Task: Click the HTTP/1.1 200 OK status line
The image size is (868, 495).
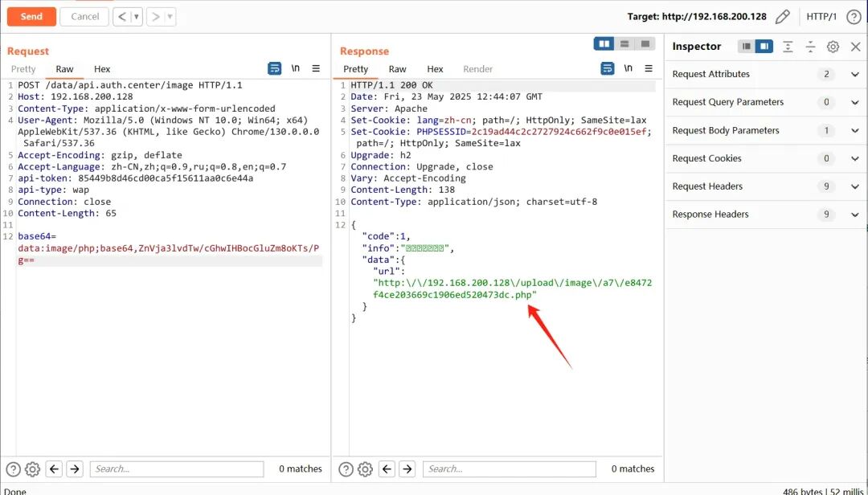Action: click(x=392, y=85)
